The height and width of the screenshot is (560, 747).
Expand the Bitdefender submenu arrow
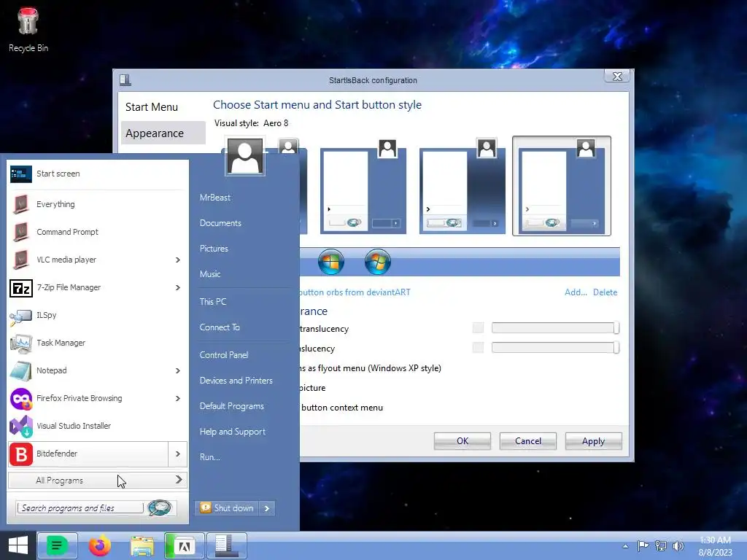pyautogui.click(x=178, y=454)
